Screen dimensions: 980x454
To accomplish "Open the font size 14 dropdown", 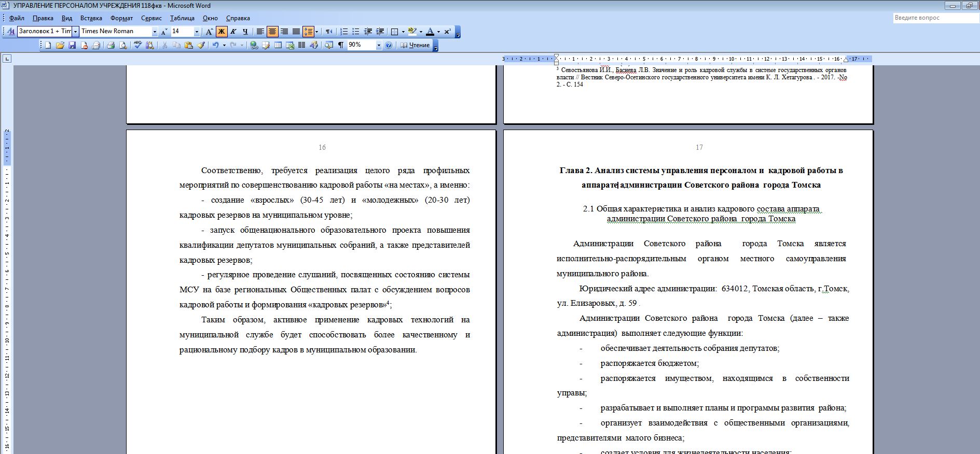I will click(196, 32).
